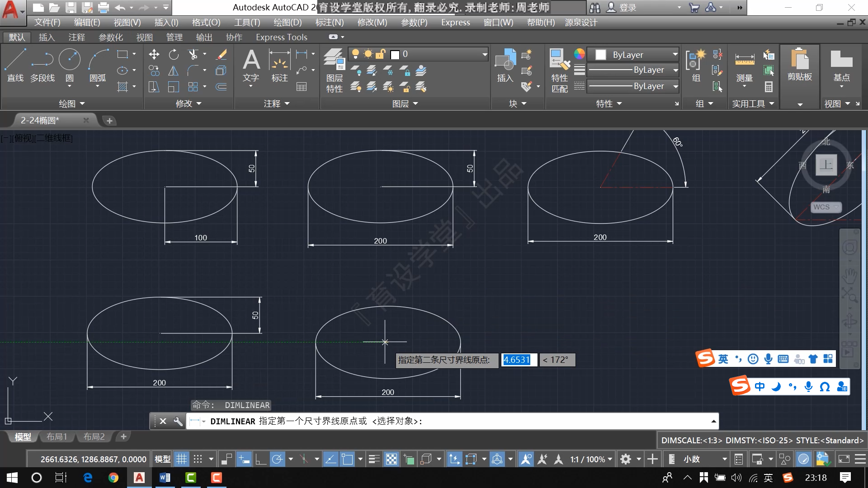This screenshot has height=488, width=868.
Task: Click the command line customize wrench
Action: click(x=178, y=421)
